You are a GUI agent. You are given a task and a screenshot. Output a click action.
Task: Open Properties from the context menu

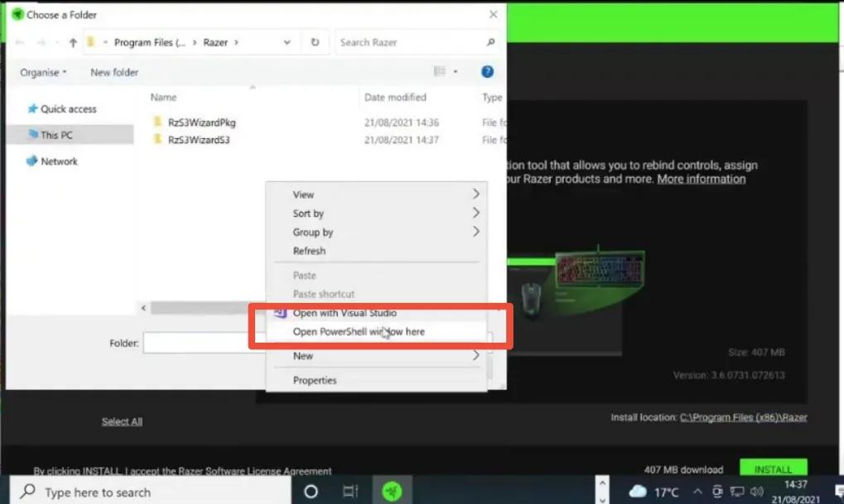point(314,380)
